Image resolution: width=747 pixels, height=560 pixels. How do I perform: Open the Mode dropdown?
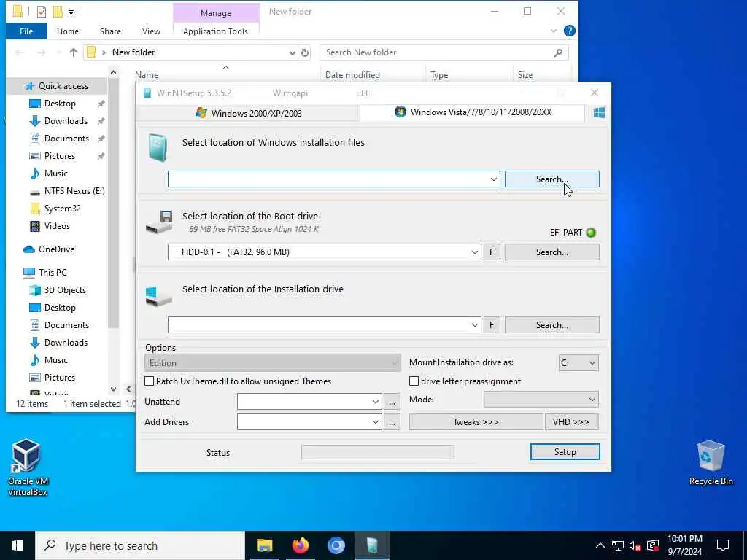tap(541, 400)
